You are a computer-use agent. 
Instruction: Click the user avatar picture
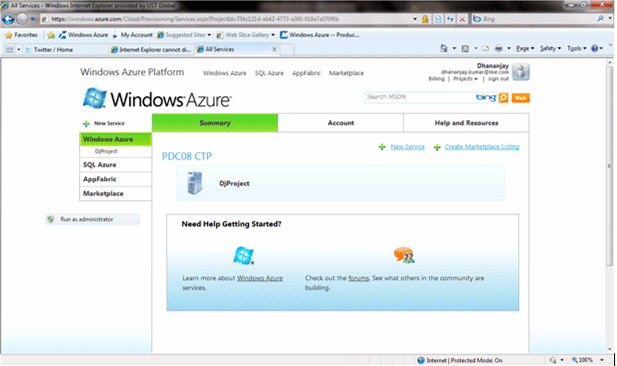tap(521, 72)
